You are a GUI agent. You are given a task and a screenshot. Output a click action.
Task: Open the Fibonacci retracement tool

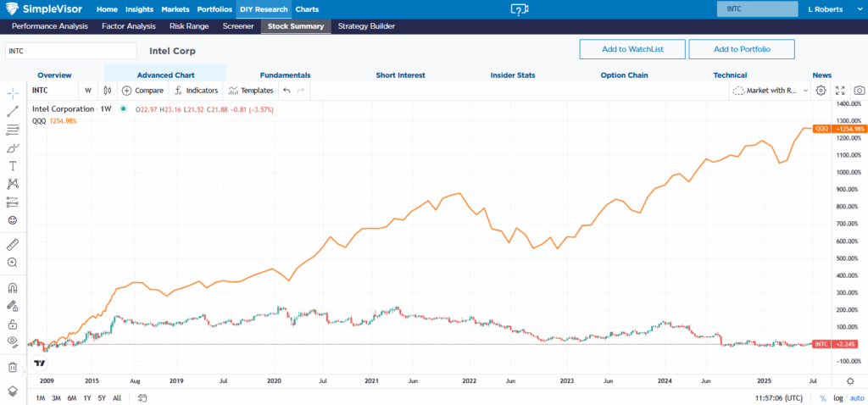(x=13, y=130)
